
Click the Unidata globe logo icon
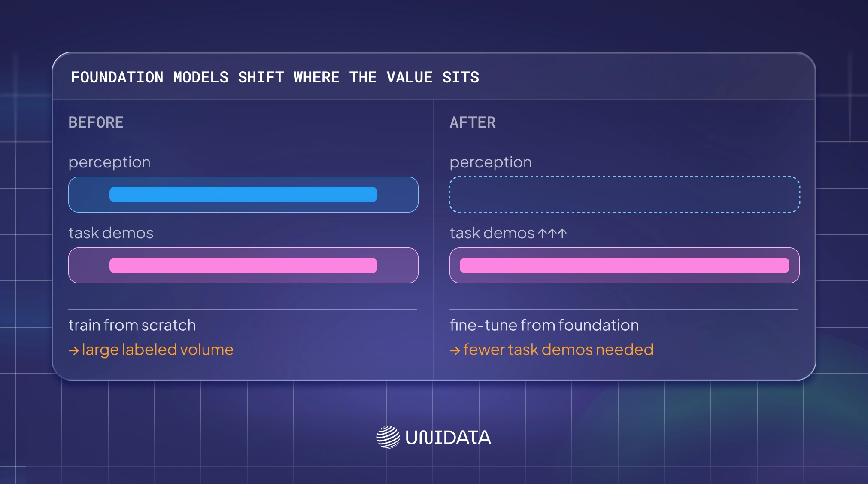point(388,437)
